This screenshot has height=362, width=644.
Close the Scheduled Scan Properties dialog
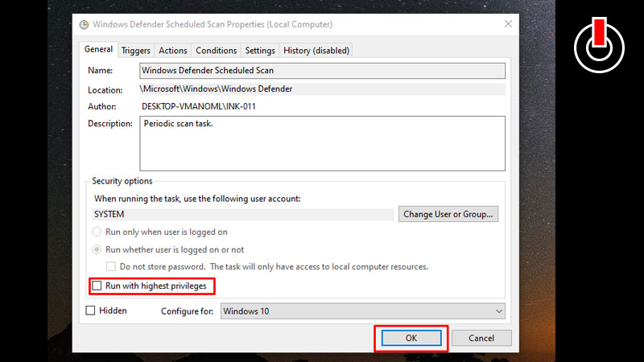point(508,24)
